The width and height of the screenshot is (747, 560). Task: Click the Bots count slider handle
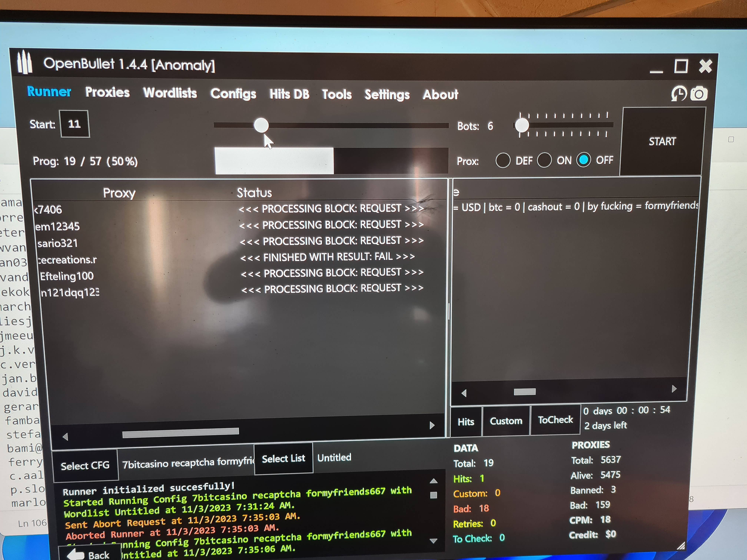522,126
